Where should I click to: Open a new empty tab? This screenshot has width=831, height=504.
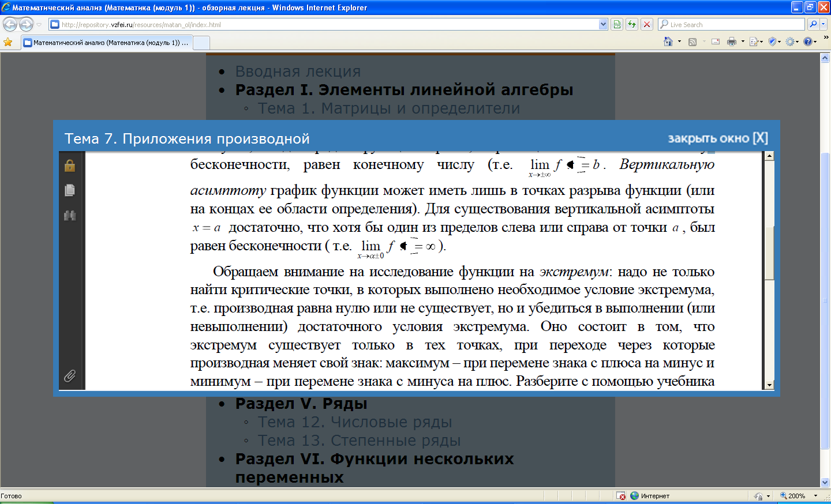(201, 43)
